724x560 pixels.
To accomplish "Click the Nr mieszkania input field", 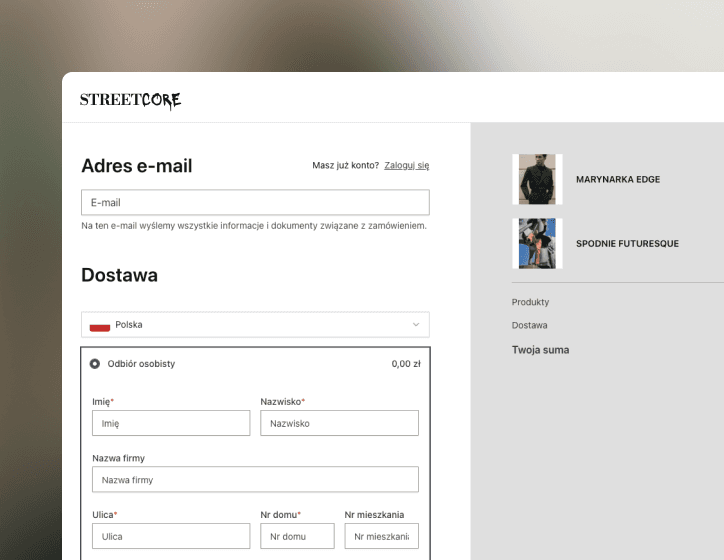I will click(381, 537).
